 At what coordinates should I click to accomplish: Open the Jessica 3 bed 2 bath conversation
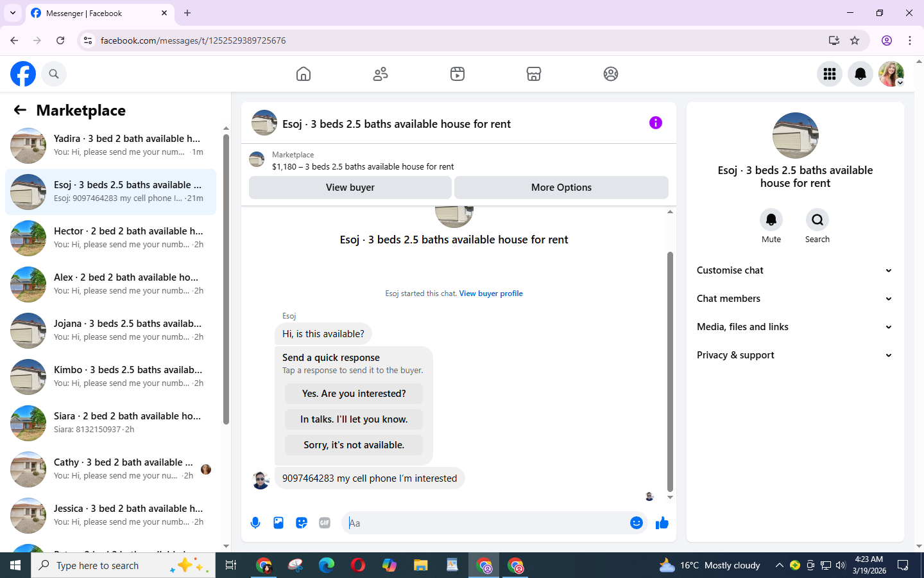[x=110, y=516]
